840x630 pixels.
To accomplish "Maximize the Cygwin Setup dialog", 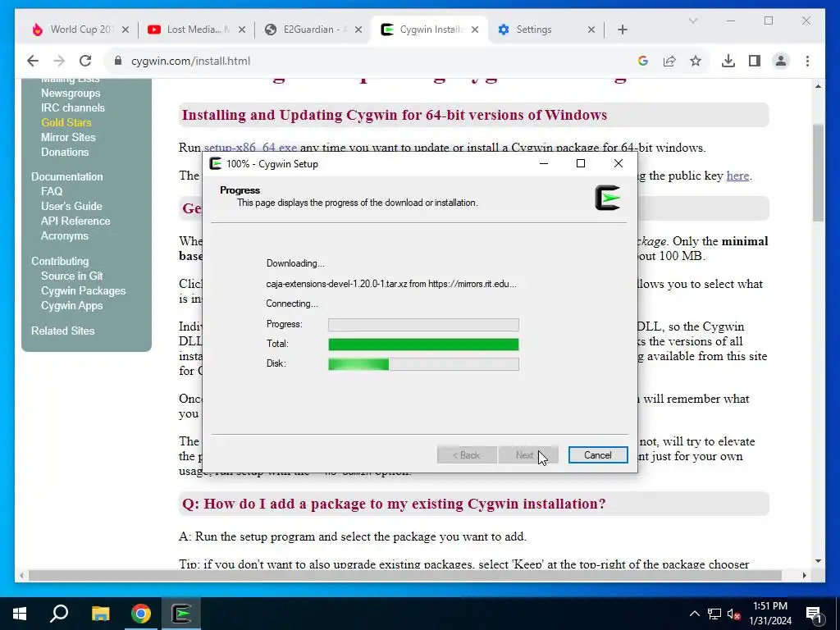I will 581,163.
